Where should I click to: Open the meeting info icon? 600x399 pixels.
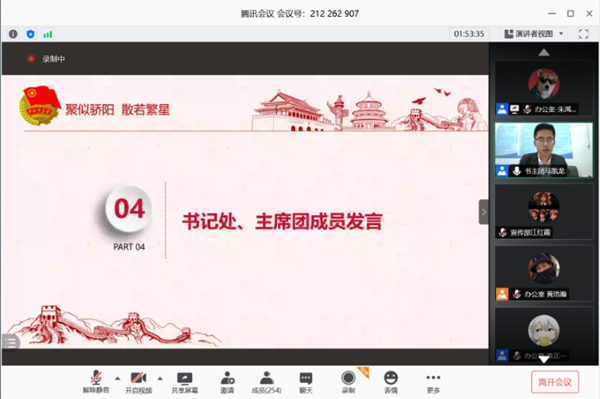(13, 34)
